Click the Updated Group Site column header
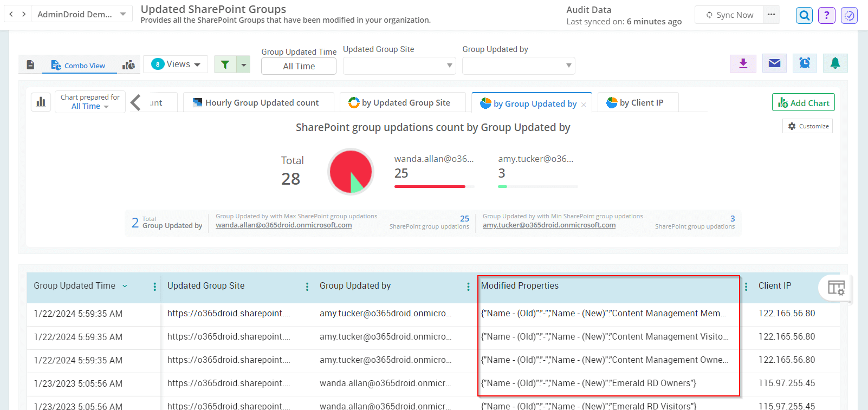This screenshot has height=410, width=868. (x=206, y=285)
